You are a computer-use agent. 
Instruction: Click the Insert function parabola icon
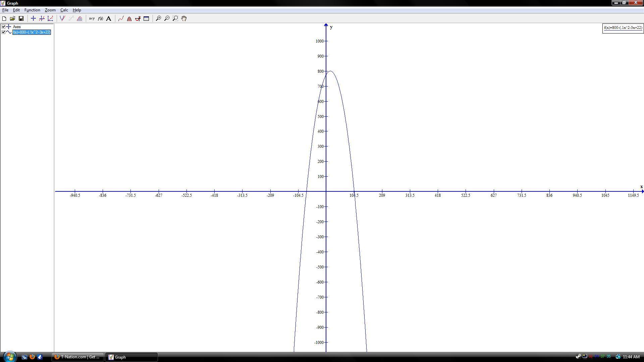click(62, 18)
